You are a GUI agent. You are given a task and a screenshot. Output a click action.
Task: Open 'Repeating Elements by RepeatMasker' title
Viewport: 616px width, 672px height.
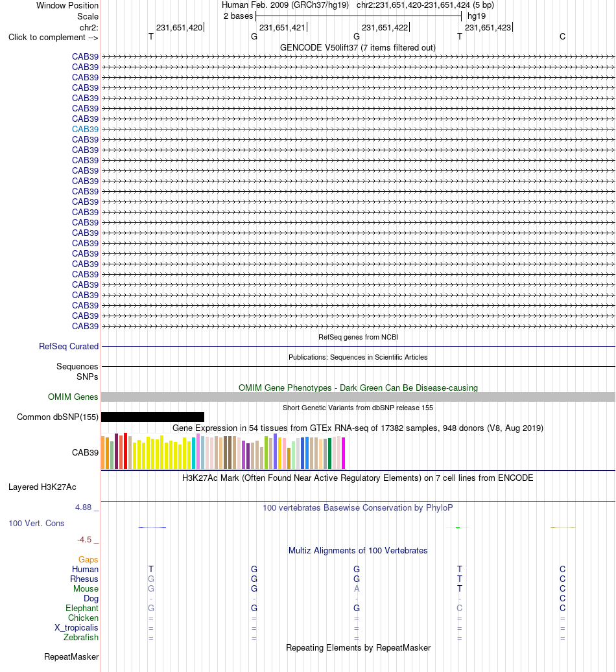point(358,648)
